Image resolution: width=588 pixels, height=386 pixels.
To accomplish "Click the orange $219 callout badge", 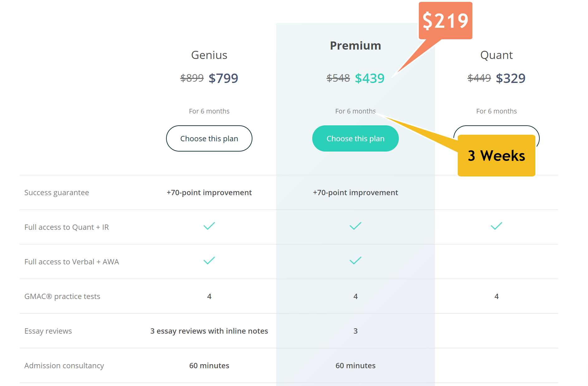I will tap(445, 21).
